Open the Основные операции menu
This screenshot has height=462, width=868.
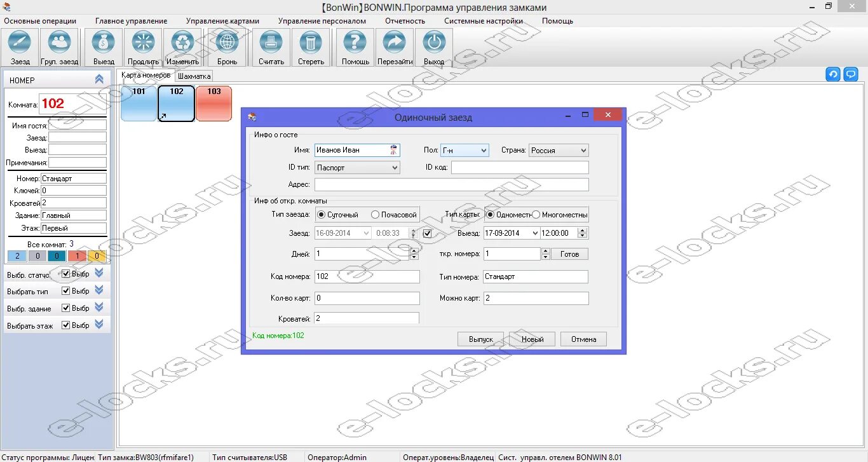(40, 21)
